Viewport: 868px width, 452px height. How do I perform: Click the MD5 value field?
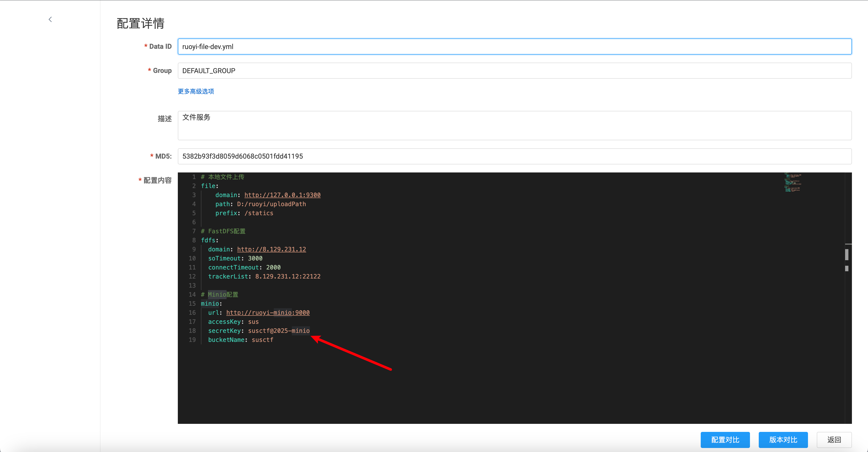514,156
